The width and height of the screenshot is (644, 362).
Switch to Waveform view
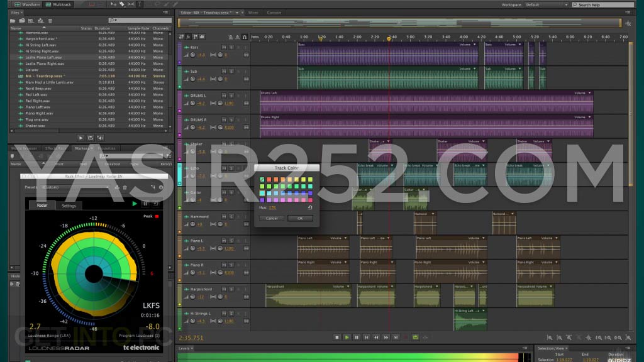tap(26, 4)
